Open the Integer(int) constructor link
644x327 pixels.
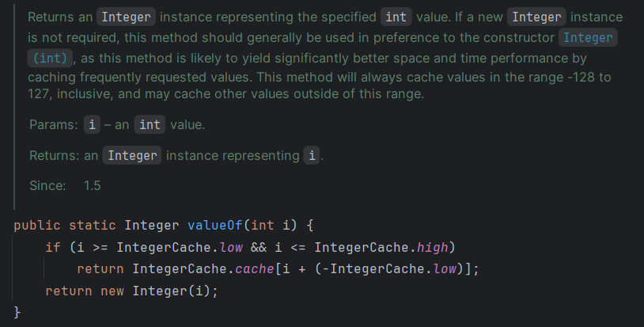click(x=588, y=38)
